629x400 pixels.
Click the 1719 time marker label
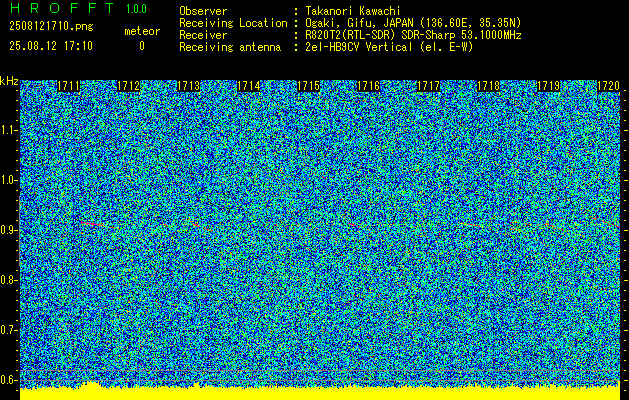pos(548,86)
